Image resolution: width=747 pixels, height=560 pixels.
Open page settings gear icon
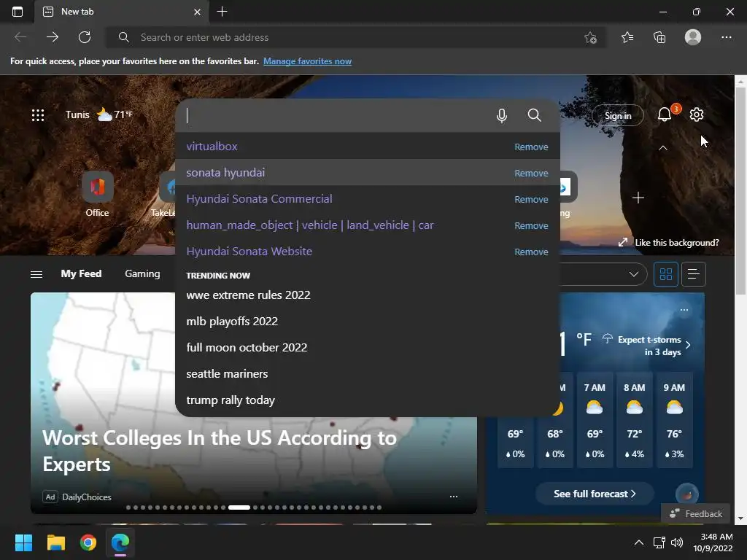[x=697, y=114]
